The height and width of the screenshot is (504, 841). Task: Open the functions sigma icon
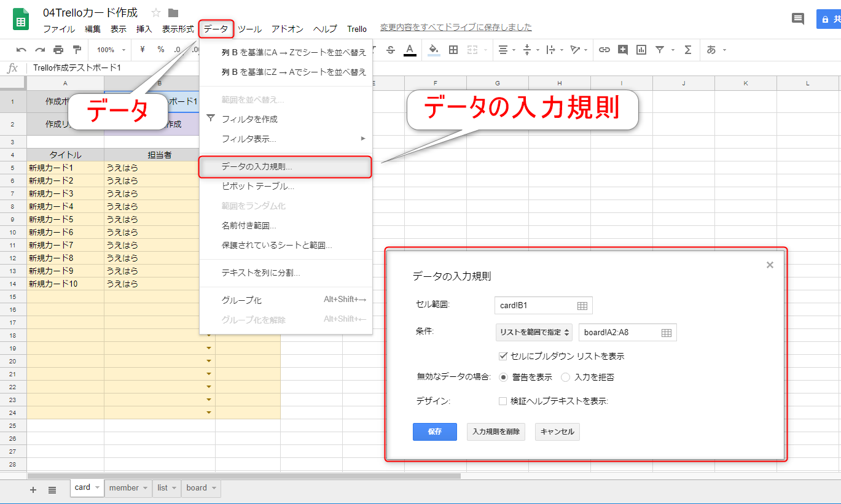click(x=688, y=50)
